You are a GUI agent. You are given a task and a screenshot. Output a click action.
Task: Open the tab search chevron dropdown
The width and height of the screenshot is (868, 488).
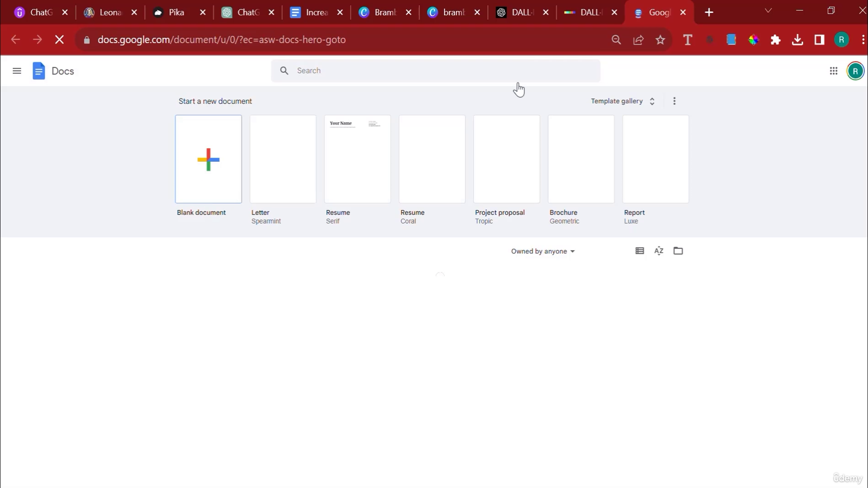click(768, 11)
